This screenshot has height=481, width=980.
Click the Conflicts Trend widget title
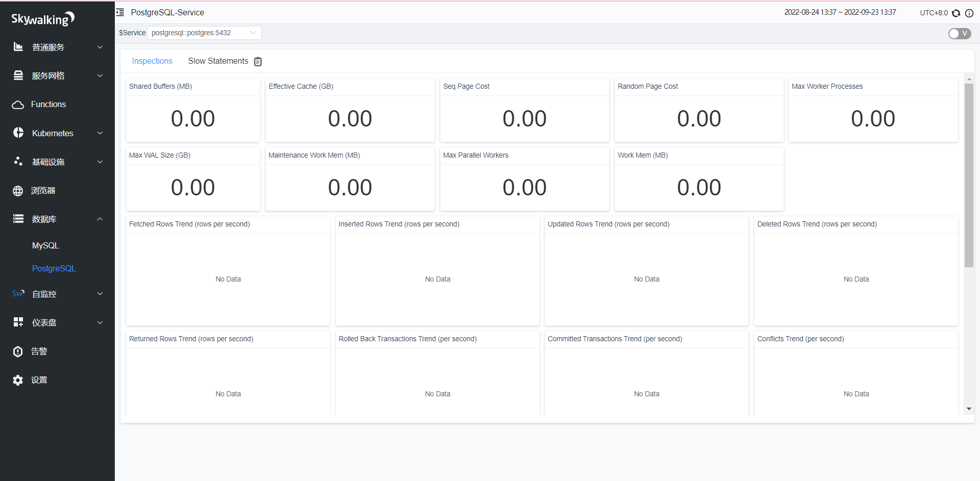pyautogui.click(x=800, y=339)
